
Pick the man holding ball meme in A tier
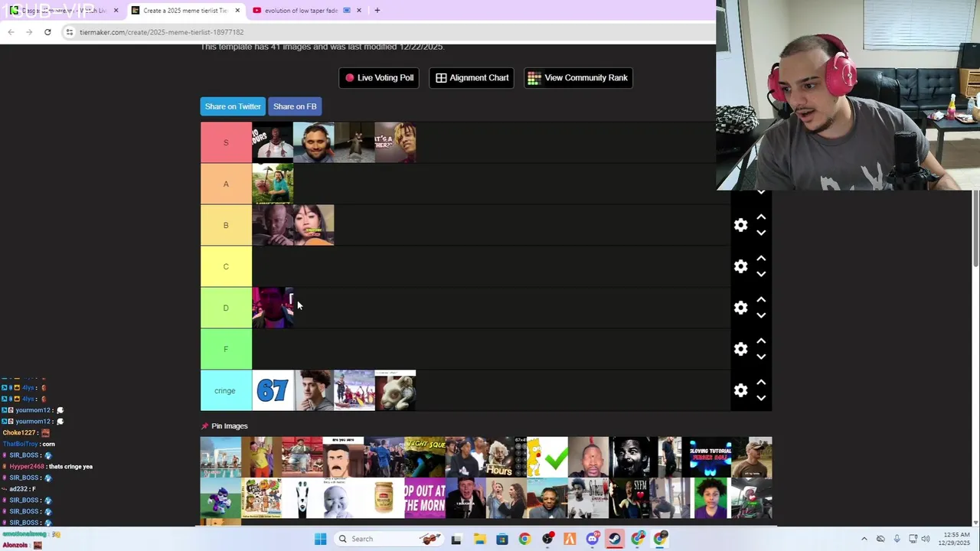(273, 184)
